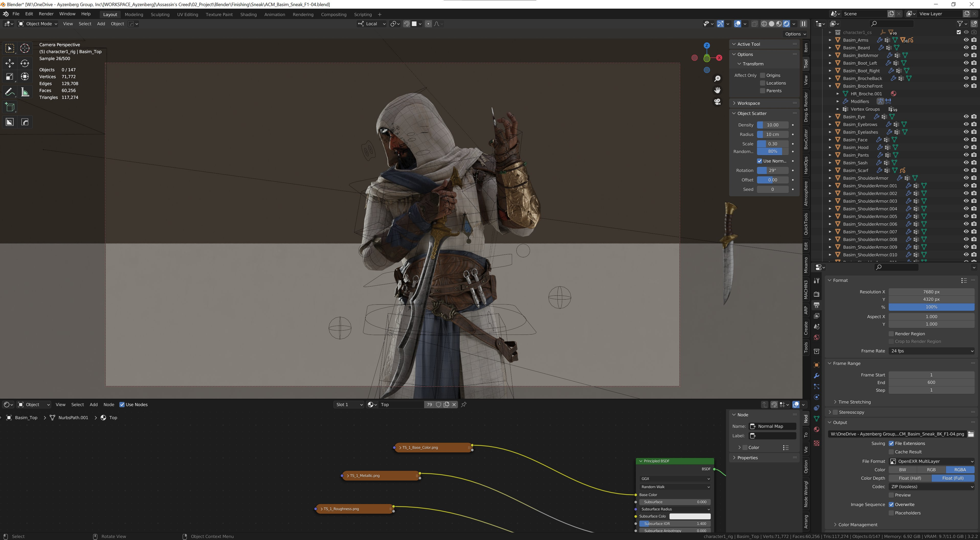
Task: Switch to the Shading workspace tab
Action: (x=248, y=14)
